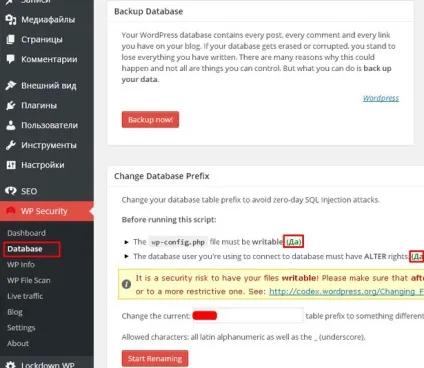
Task: Follow the Wordpress link
Action: (x=381, y=98)
